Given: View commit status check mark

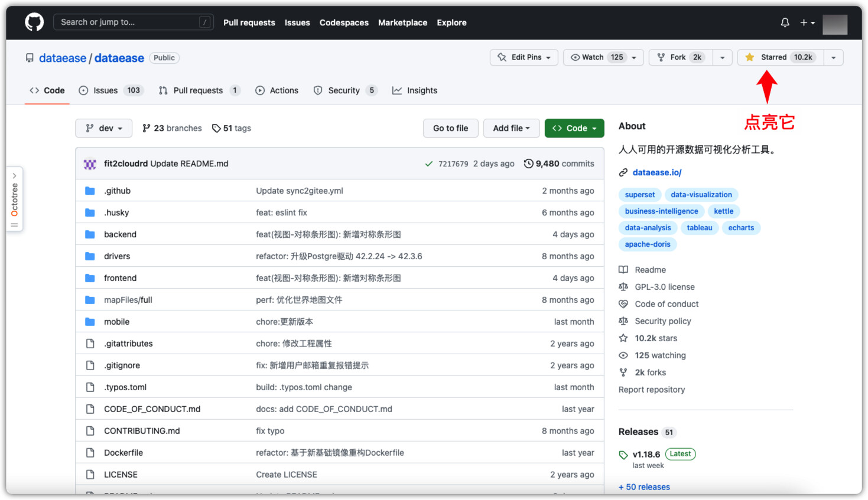Looking at the screenshot, I should point(429,164).
